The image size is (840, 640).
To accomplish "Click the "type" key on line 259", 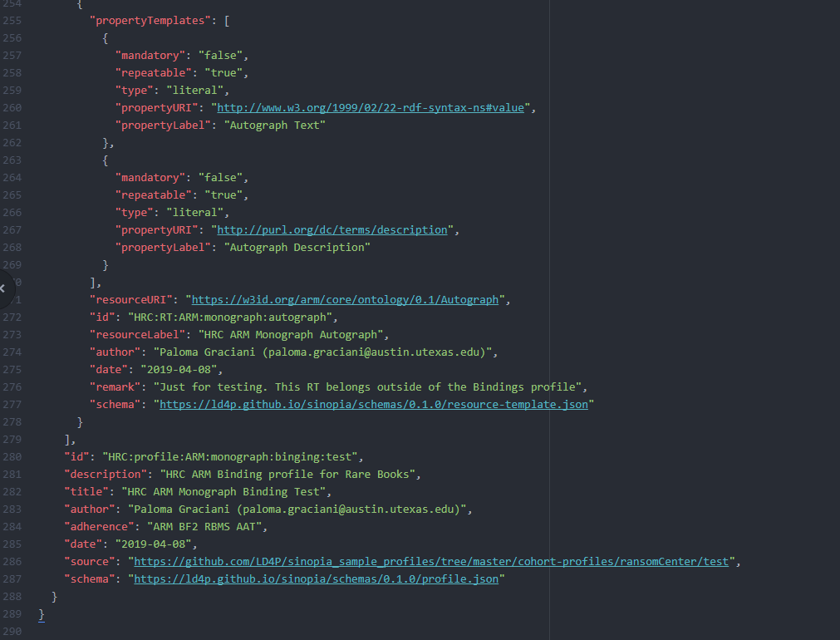I will point(134,90).
